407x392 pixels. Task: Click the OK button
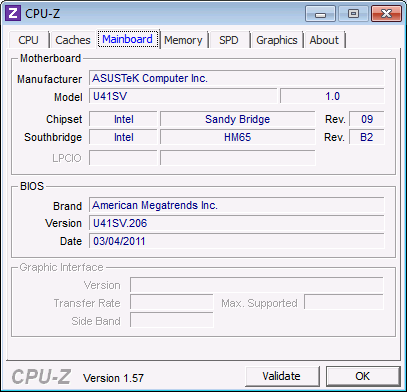[x=363, y=376]
